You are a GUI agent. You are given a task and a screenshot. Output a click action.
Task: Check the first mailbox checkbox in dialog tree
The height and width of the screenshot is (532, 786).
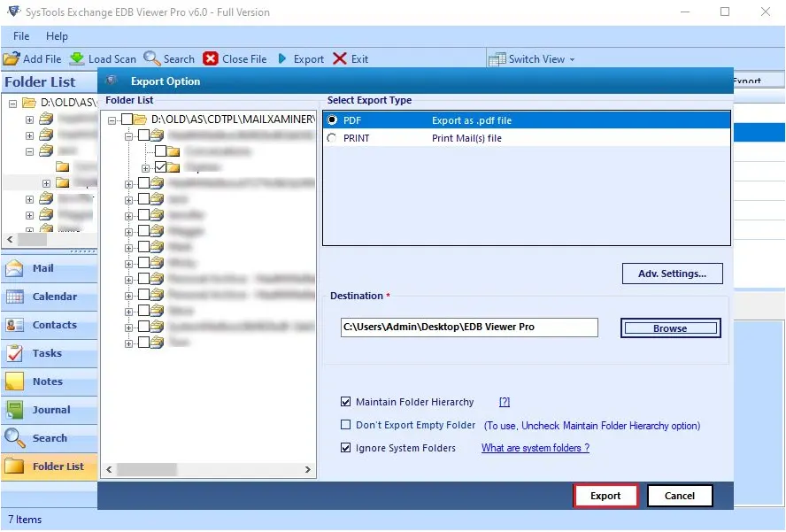(144, 135)
